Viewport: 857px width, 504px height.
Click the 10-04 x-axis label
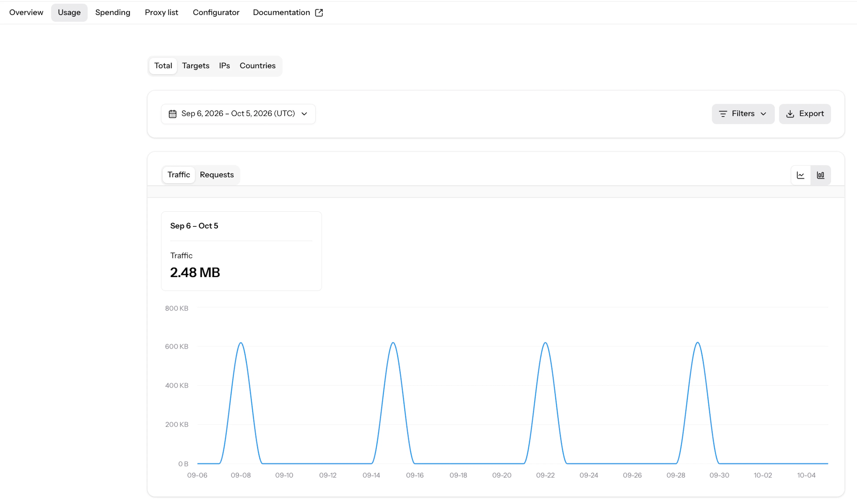806,475
